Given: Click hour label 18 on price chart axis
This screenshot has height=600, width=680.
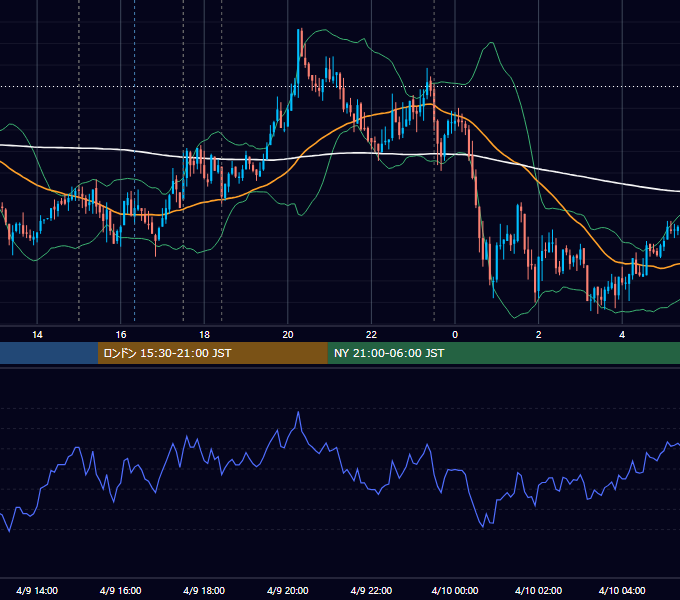Looking at the screenshot, I should (204, 335).
